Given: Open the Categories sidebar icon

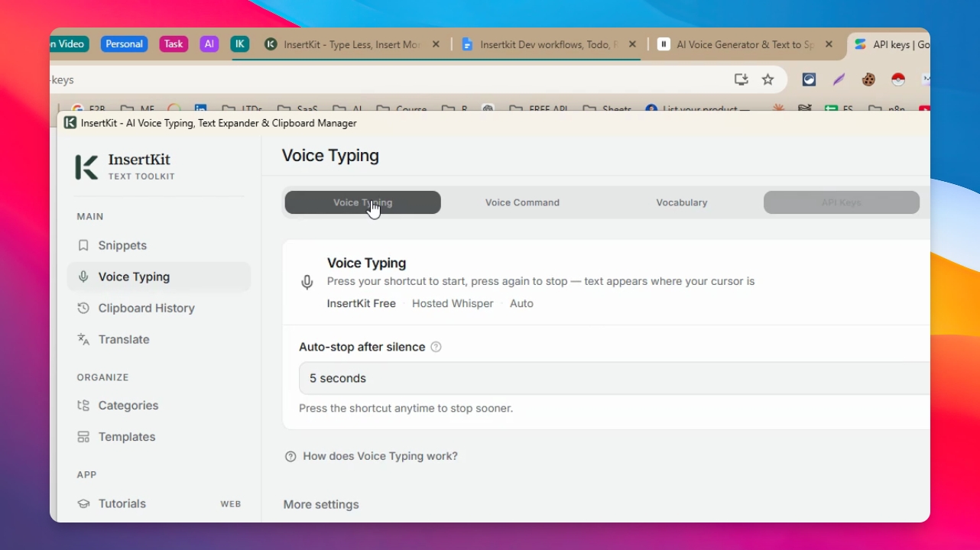Looking at the screenshot, I should pos(83,406).
